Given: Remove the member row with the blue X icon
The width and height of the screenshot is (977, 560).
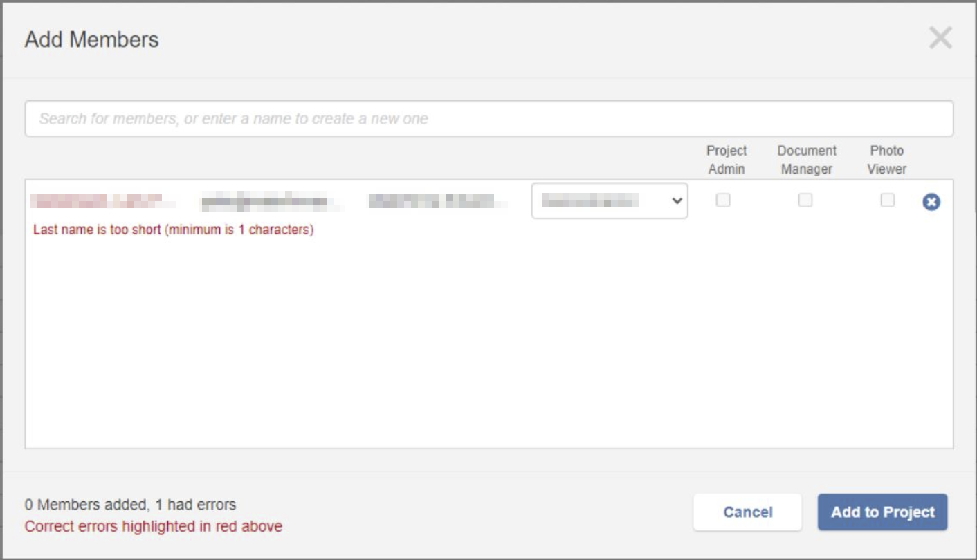Looking at the screenshot, I should (x=931, y=202).
